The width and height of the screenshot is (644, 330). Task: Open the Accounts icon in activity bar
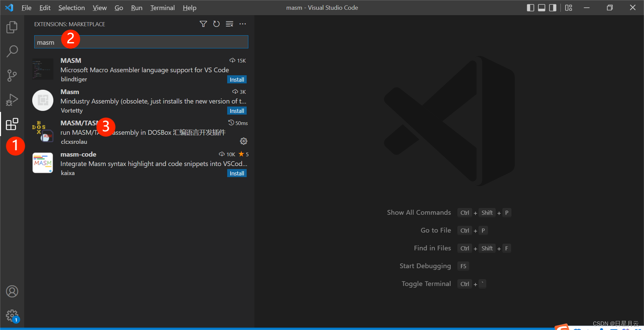pos(12,291)
